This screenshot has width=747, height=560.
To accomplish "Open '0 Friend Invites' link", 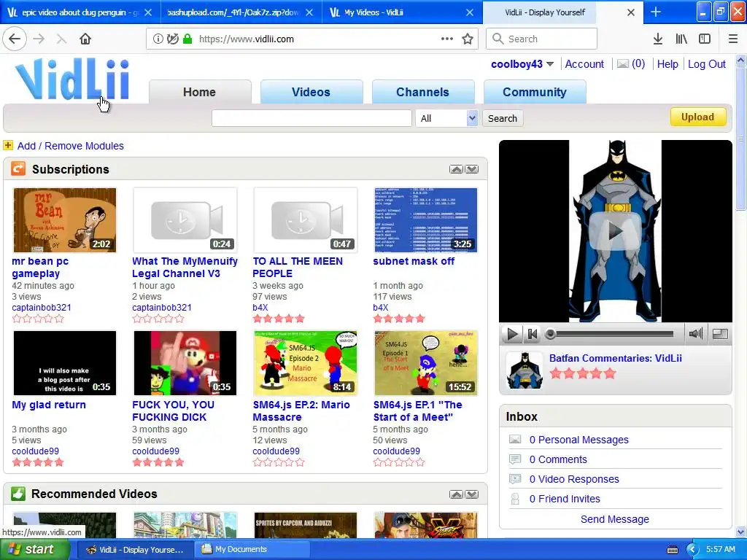I will 565,499.
